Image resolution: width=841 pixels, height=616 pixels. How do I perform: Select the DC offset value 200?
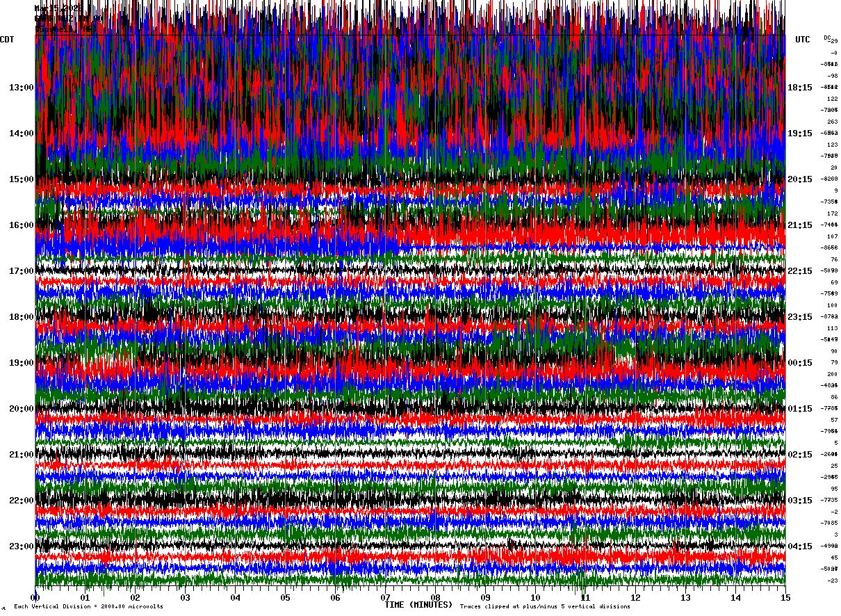pyautogui.click(x=832, y=374)
